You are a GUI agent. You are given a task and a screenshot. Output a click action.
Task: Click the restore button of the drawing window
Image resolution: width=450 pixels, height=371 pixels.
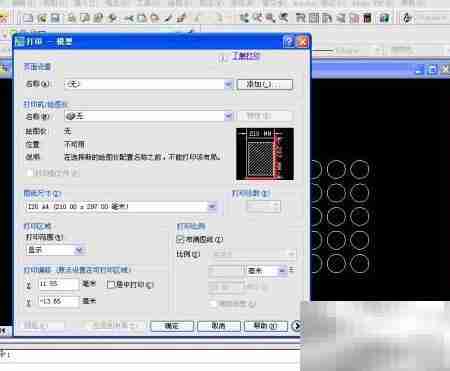(432, 69)
